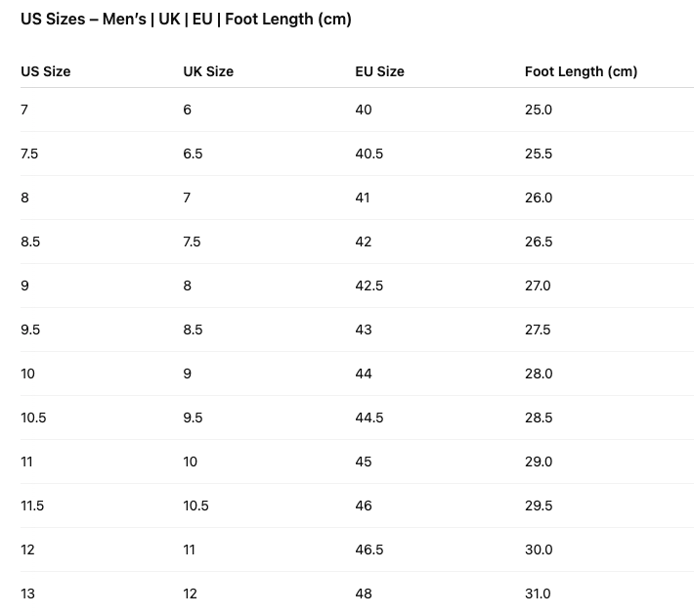Viewport: 694px width, 616px height.
Task: Click the US Size column header
Action: point(46,71)
